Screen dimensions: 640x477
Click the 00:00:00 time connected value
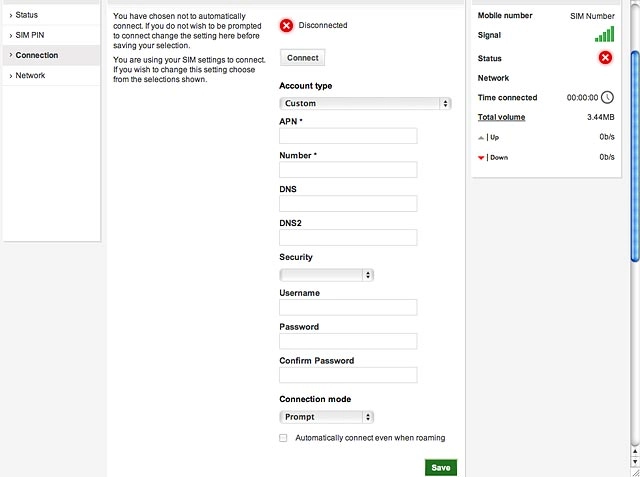(x=582, y=98)
